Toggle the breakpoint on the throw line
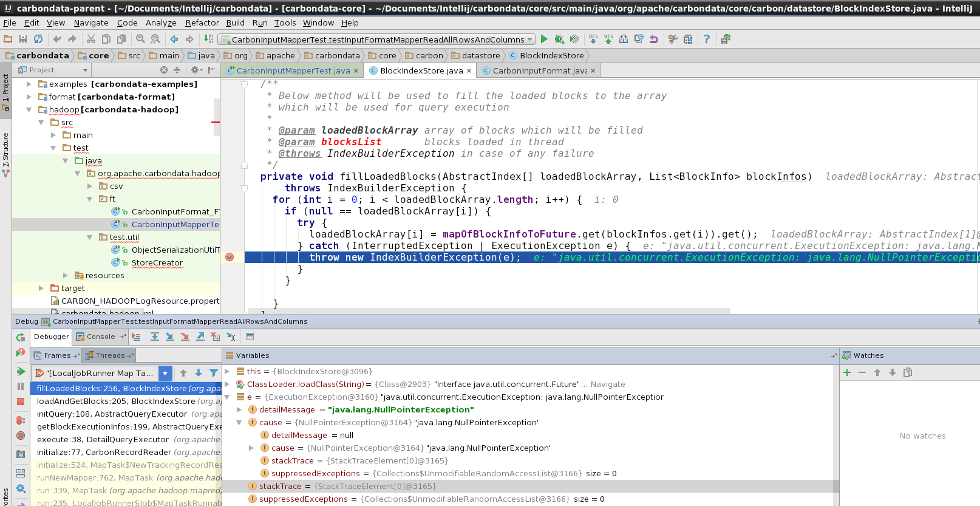The height and width of the screenshot is (506, 980). click(x=230, y=258)
